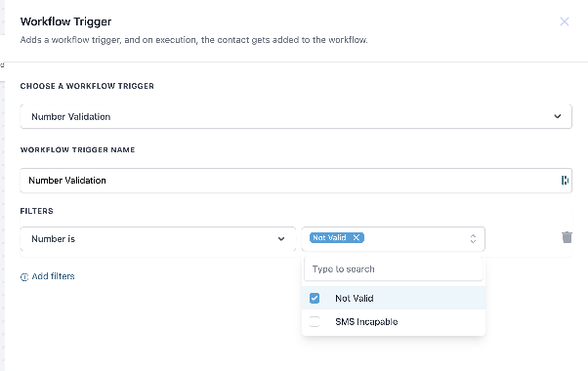The height and width of the screenshot is (371, 588).
Task: Delete the filter with trash icon
Action: pyautogui.click(x=567, y=237)
